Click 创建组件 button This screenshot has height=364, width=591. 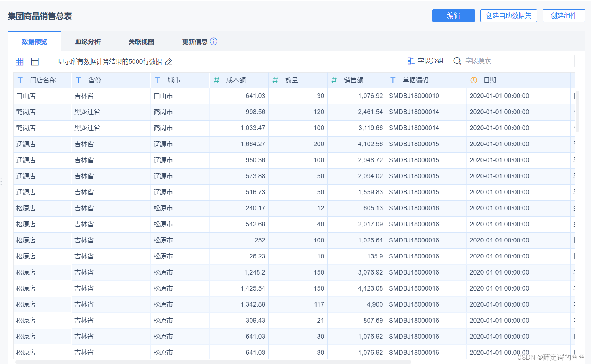tap(564, 16)
